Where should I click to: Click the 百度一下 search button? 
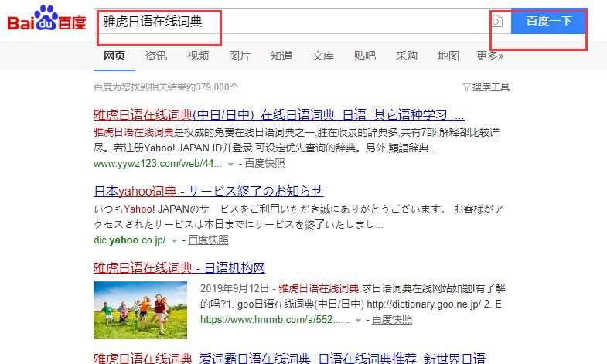[x=549, y=21]
